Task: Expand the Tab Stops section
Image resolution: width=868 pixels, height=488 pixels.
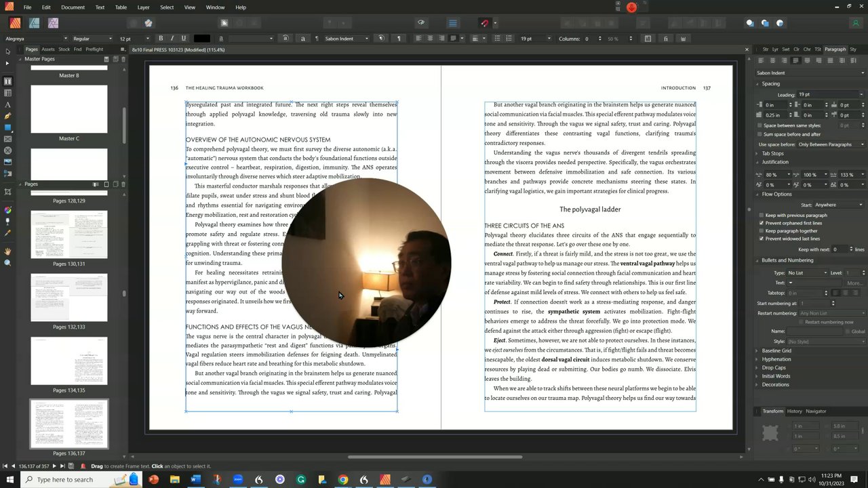Action: click(x=772, y=154)
